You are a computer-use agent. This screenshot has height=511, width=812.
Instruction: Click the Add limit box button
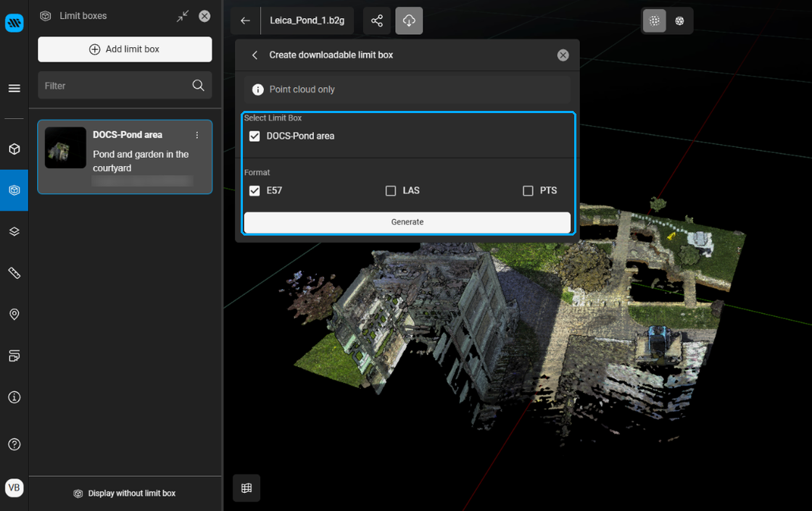click(x=125, y=49)
